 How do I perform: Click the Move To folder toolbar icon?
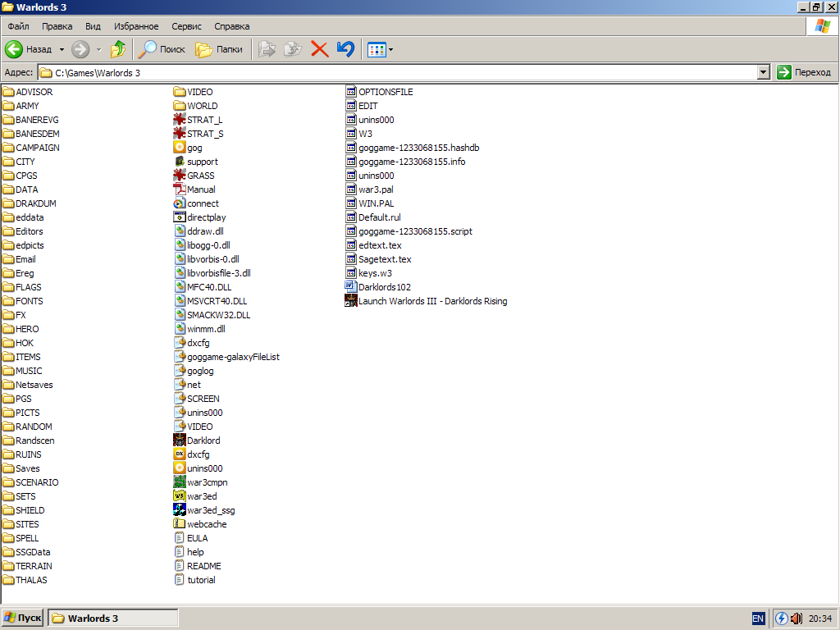click(x=267, y=49)
